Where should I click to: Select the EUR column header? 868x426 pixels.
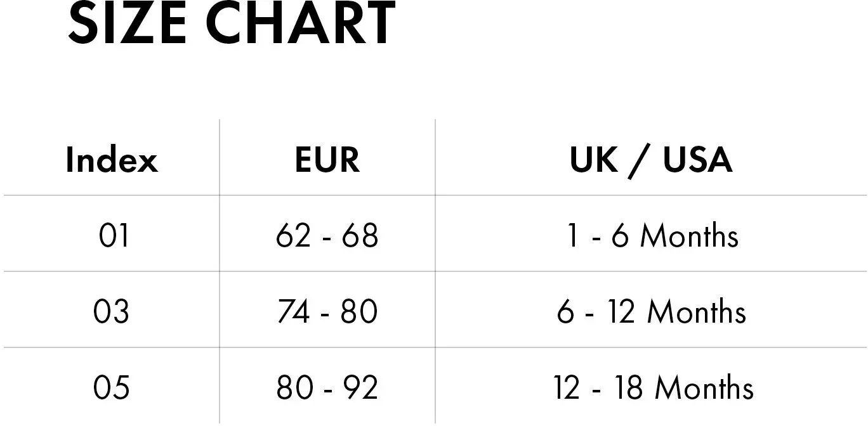[x=327, y=160]
